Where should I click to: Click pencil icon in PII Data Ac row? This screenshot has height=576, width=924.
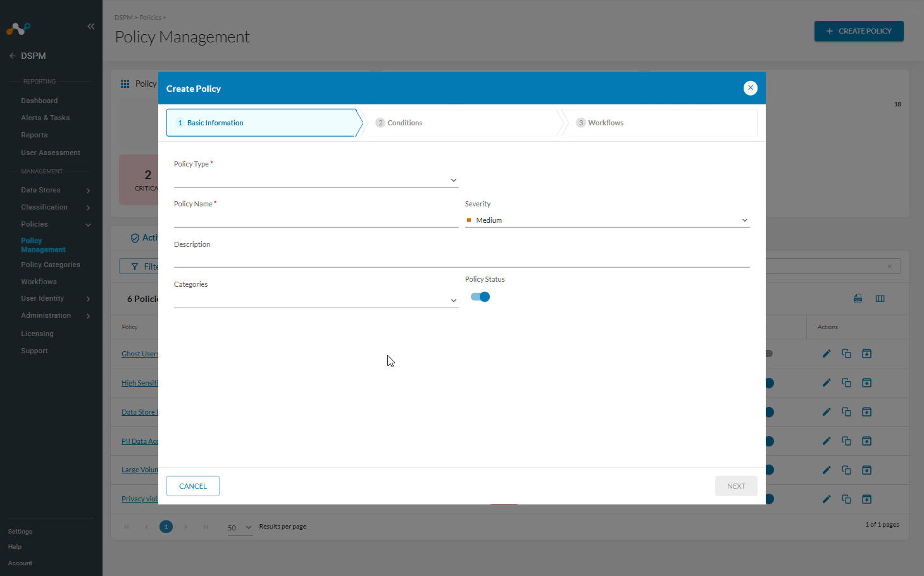click(x=827, y=441)
